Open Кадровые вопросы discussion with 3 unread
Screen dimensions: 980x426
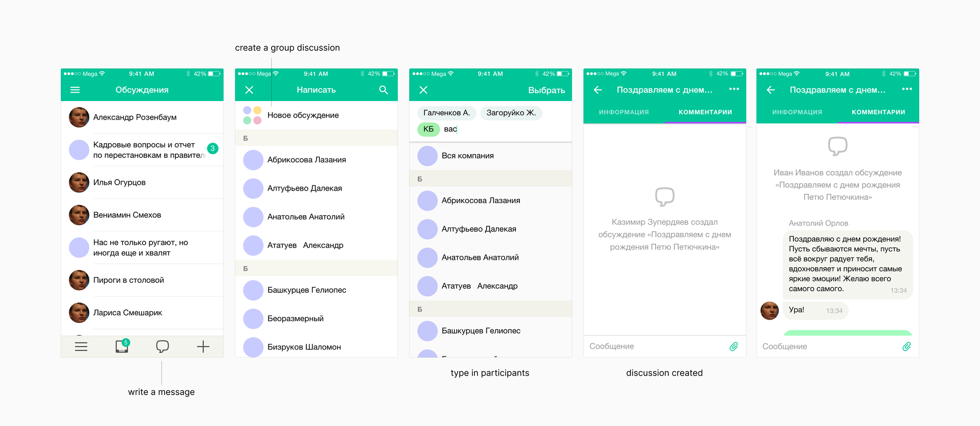click(145, 150)
